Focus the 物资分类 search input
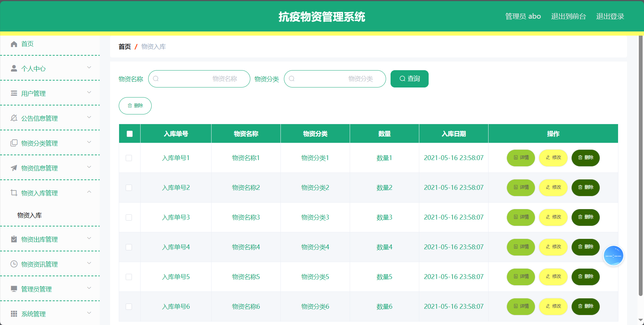 point(335,79)
